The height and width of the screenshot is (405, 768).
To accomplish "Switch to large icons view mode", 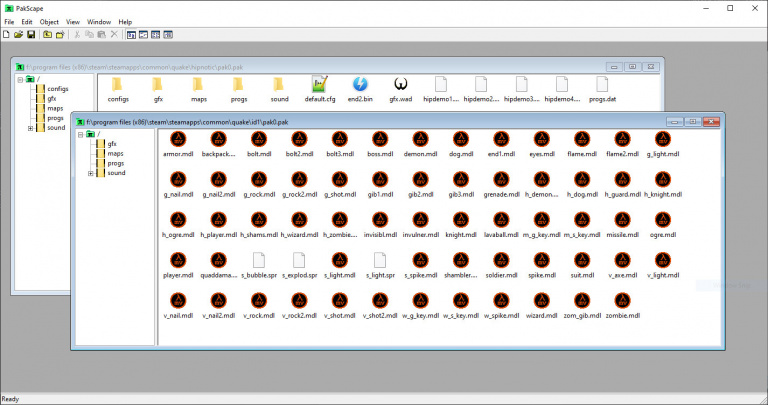I will click(x=131, y=35).
